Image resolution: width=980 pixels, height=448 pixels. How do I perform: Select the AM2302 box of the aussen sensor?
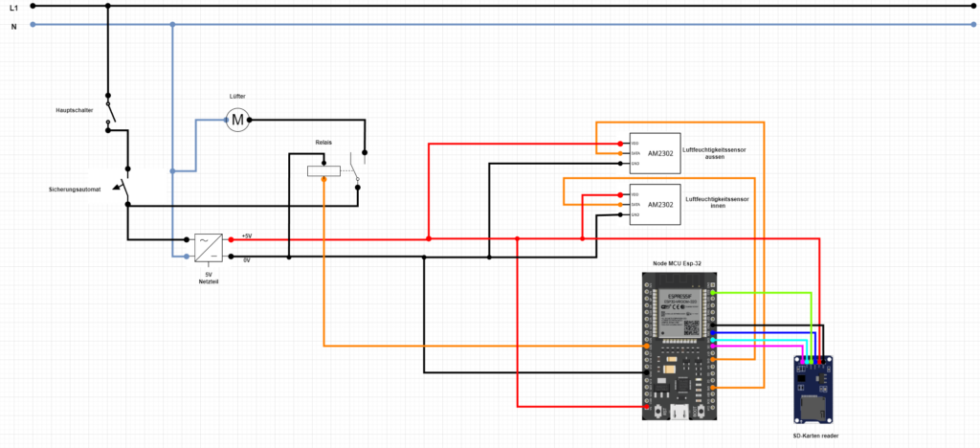click(655, 153)
